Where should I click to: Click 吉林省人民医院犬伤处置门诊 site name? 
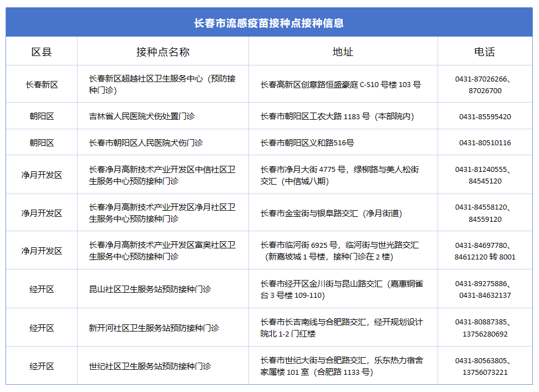141,116
